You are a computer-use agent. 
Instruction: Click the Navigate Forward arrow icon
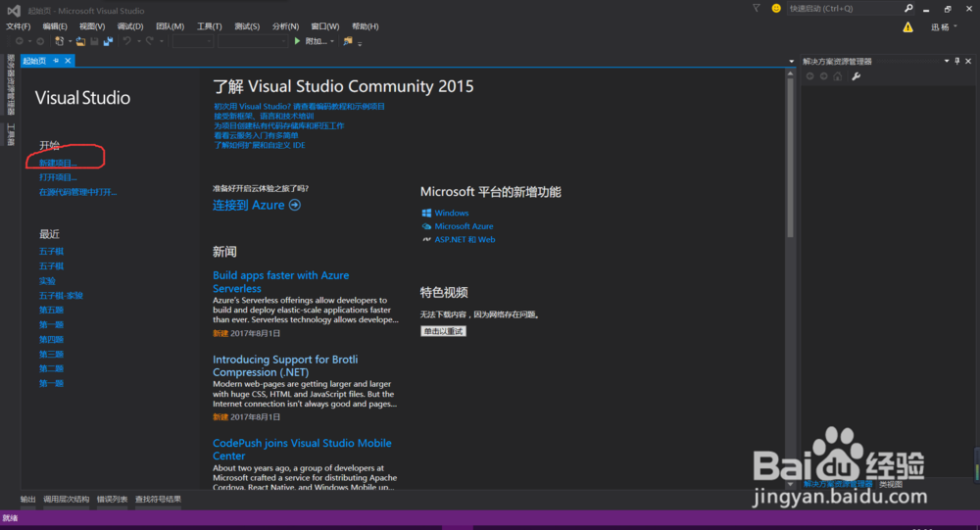pos(40,41)
